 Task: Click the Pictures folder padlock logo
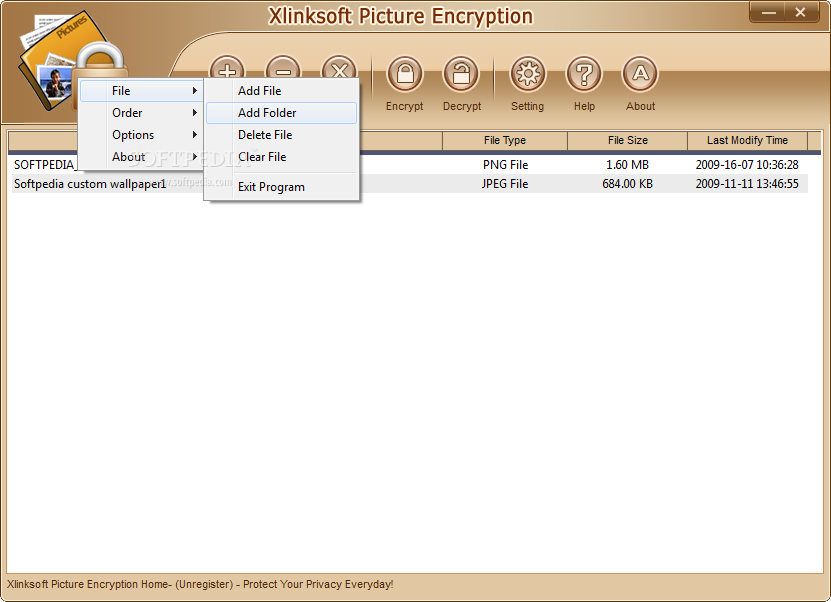tap(72, 61)
